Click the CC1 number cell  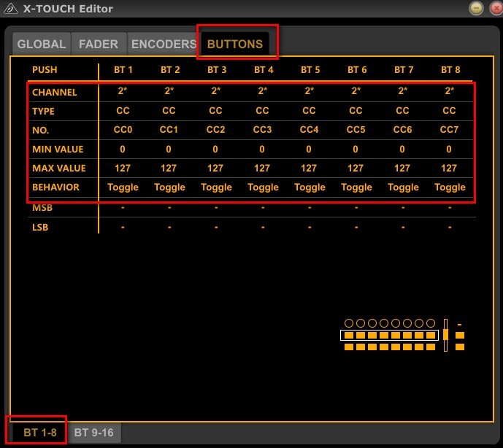(169, 130)
